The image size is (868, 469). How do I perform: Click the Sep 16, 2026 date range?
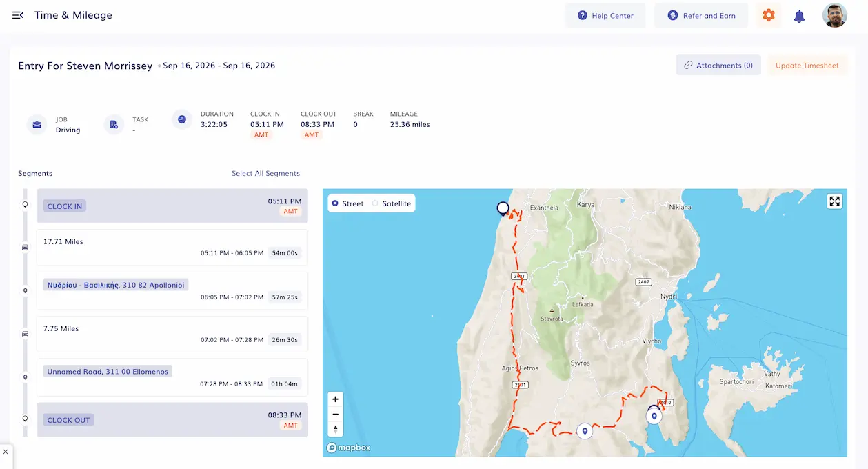click(219, 66)
